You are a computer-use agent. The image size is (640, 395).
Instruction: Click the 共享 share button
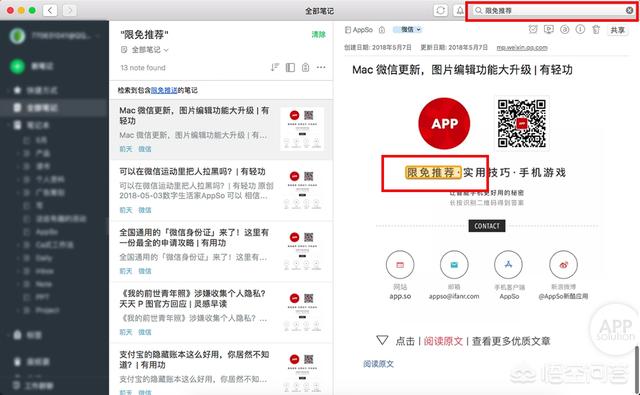(x=618, y=30)
